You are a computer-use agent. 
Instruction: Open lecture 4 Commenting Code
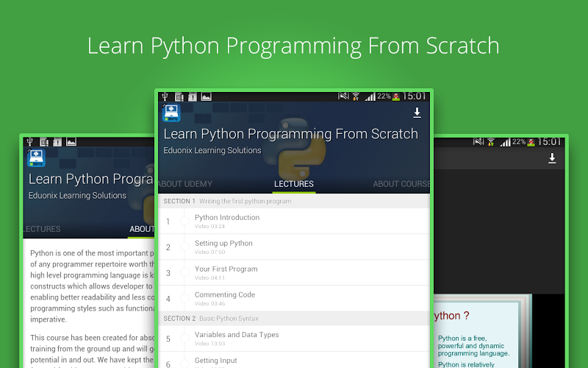pos(294,299)
